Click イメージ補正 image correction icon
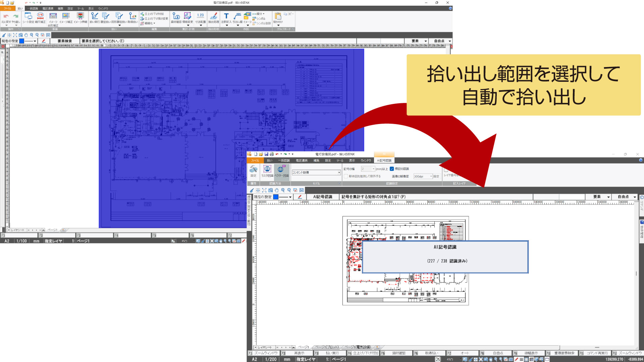This screenshot has height=362, width=644. 66,18
